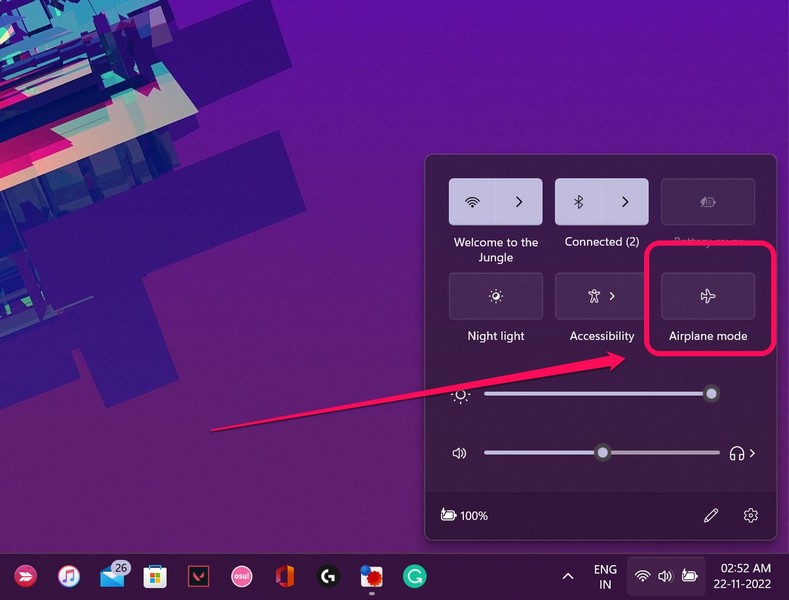
Task: Click the pencil edit quick settings icon
Action: pos(711,516)
